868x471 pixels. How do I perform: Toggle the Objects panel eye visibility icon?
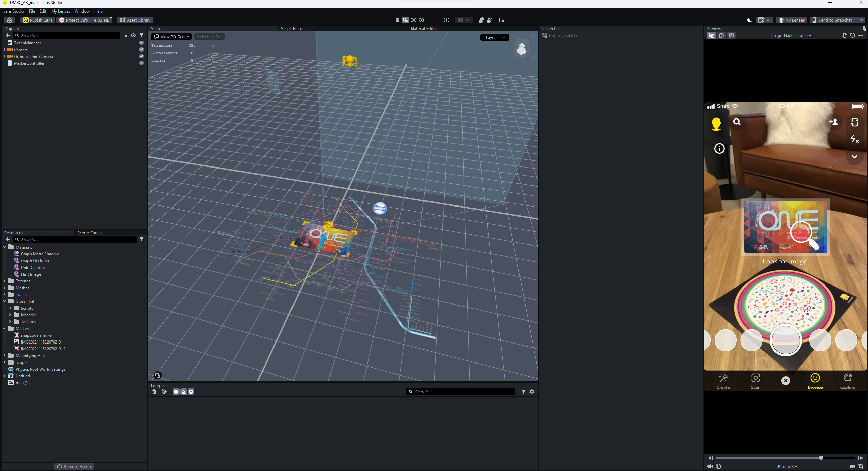(133, 35)
